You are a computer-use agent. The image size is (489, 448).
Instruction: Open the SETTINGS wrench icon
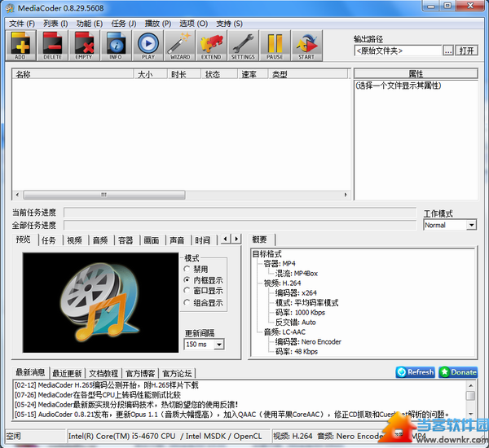tap(243, 46)
